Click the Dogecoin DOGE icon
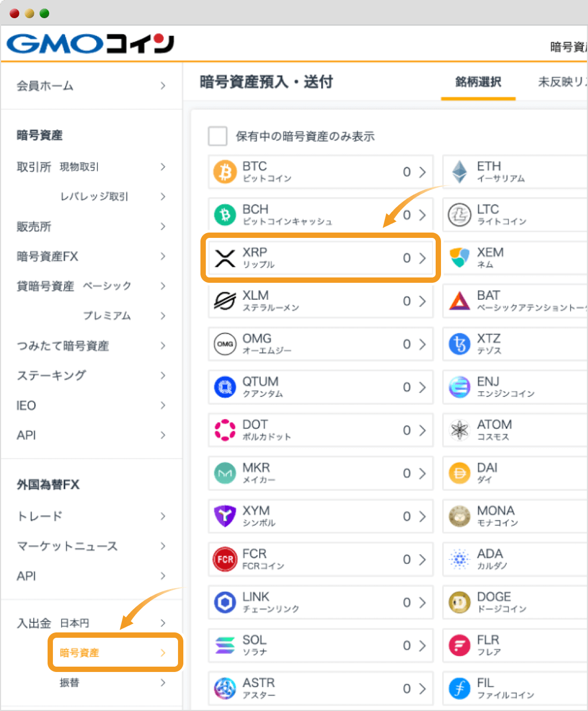The width and height of the screenshot is (588, 711). pos(460,602)
